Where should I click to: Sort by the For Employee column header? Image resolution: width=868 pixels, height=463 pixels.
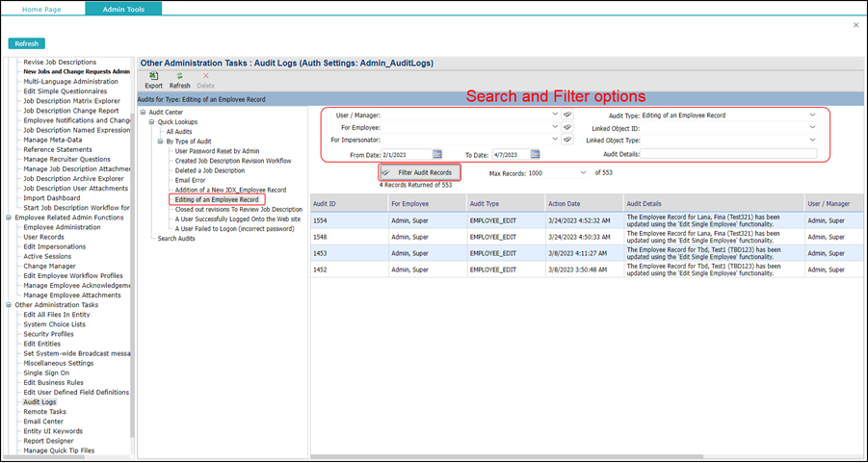tap(428, 203)
